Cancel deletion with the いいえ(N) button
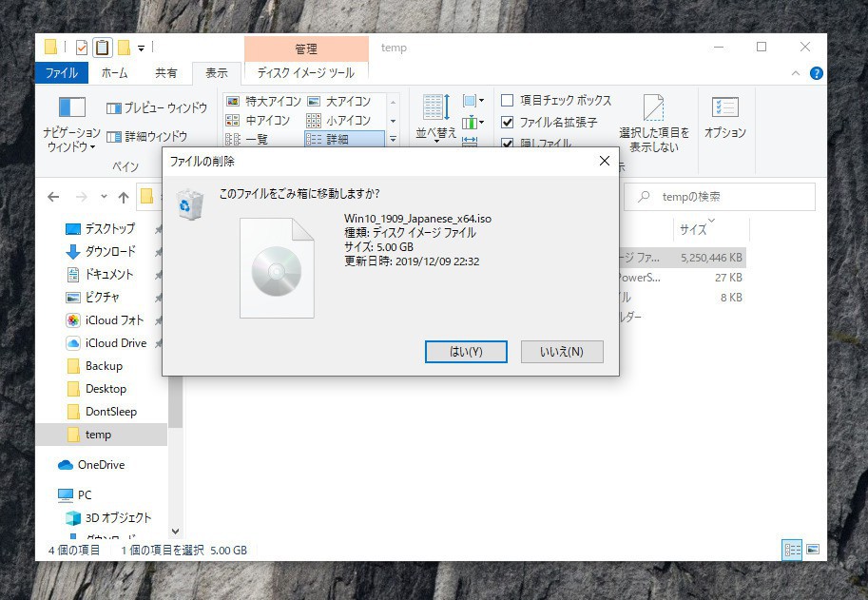This screenshot has width=868, height=600. 562,352
